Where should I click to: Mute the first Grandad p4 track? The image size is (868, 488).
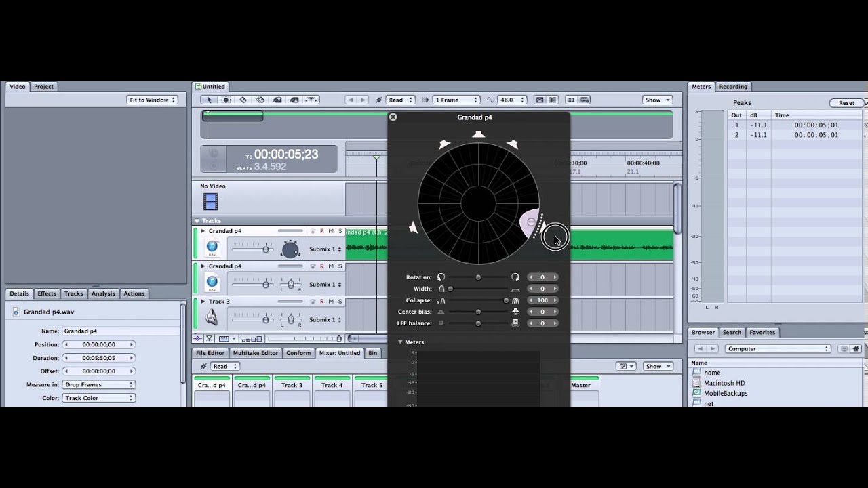(331, 231)
